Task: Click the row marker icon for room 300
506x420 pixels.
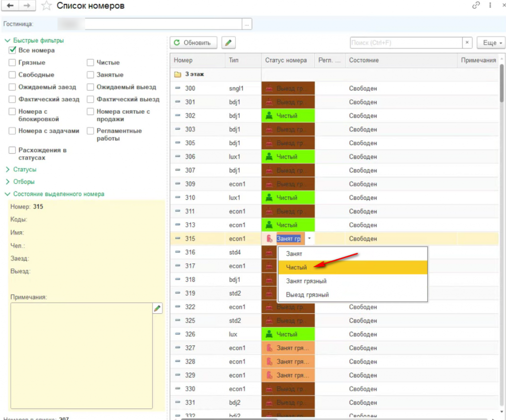Action: point(177,88)
